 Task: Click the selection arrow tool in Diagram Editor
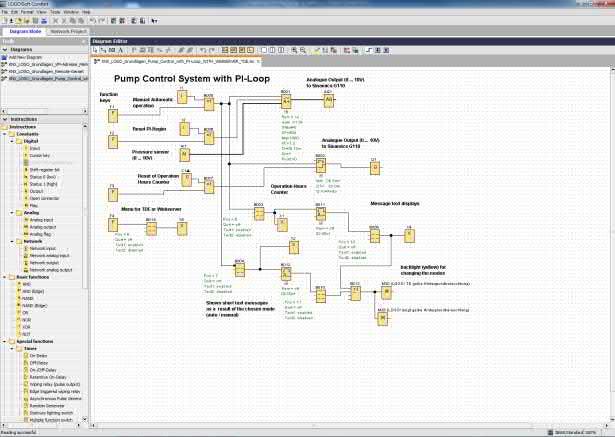click(95, 50)
